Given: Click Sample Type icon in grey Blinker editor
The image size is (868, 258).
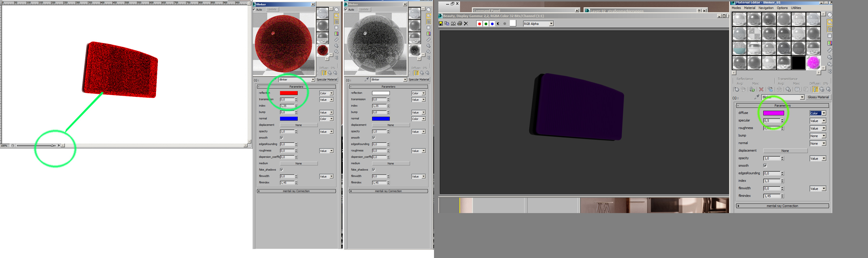Looking at the screenshot, I should pos(429,10).
